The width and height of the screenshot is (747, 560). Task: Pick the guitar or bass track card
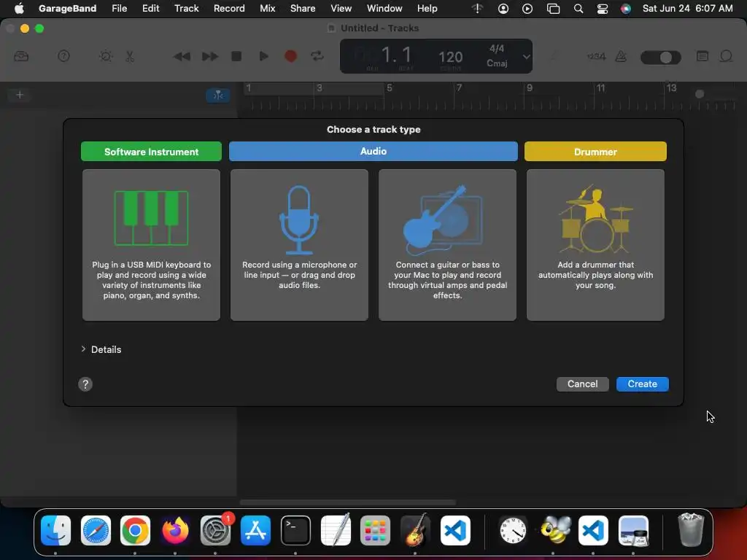pos(447,245)
